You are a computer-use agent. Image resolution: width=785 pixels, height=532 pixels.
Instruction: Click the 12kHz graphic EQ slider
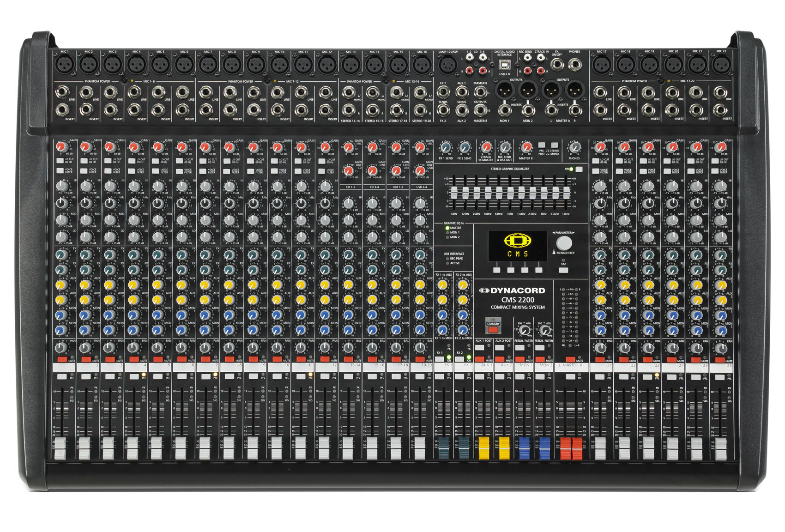pos(566,193)
